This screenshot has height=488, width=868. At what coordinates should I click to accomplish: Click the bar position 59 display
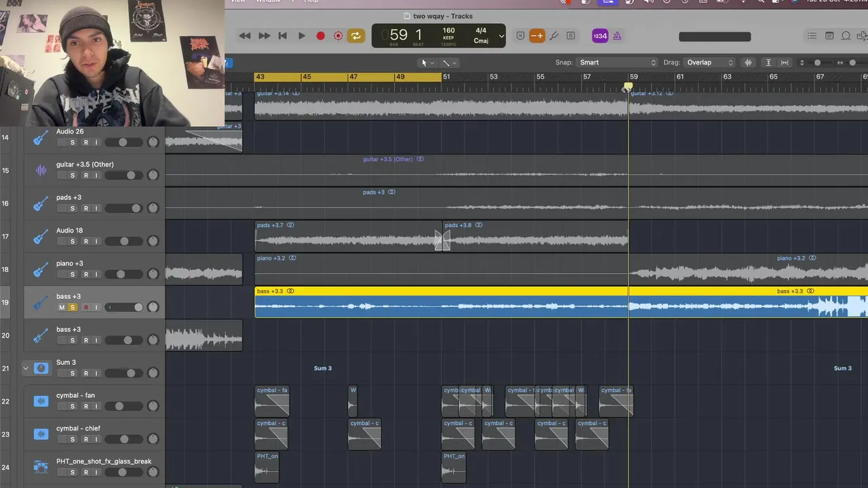coord(397,35)
